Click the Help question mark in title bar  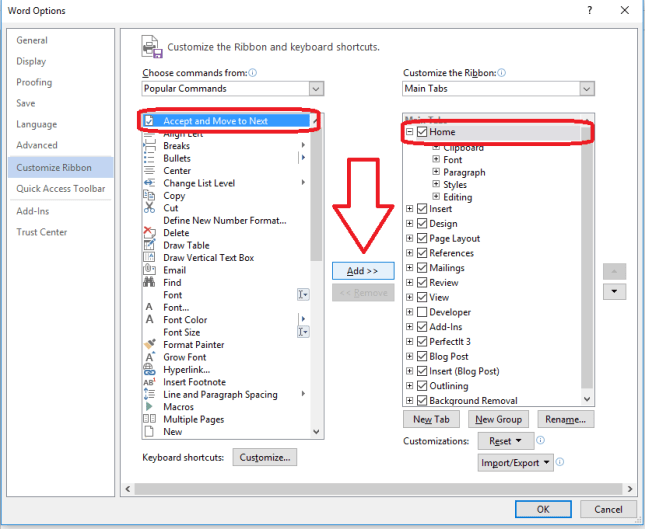click(590, 10)
